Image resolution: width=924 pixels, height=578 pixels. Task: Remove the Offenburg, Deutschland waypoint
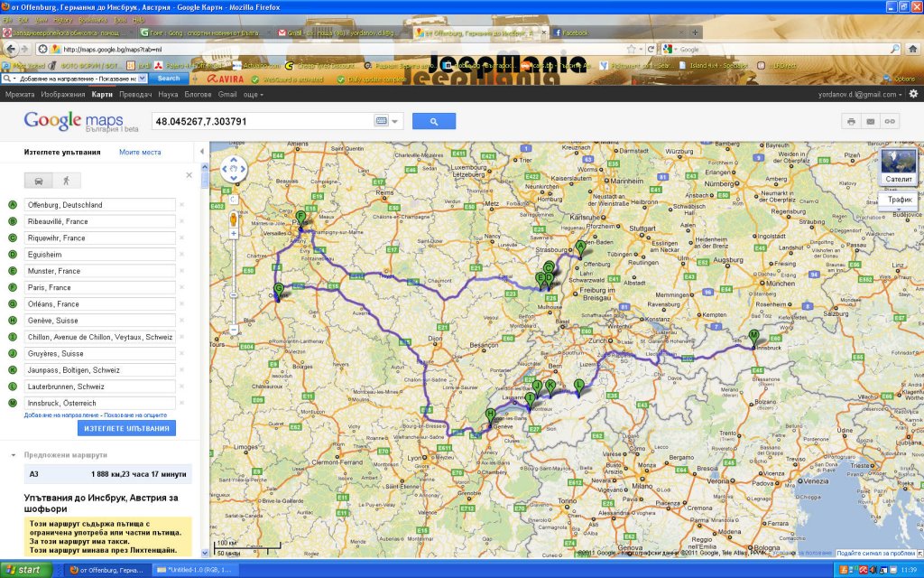[x=182, y=205]
